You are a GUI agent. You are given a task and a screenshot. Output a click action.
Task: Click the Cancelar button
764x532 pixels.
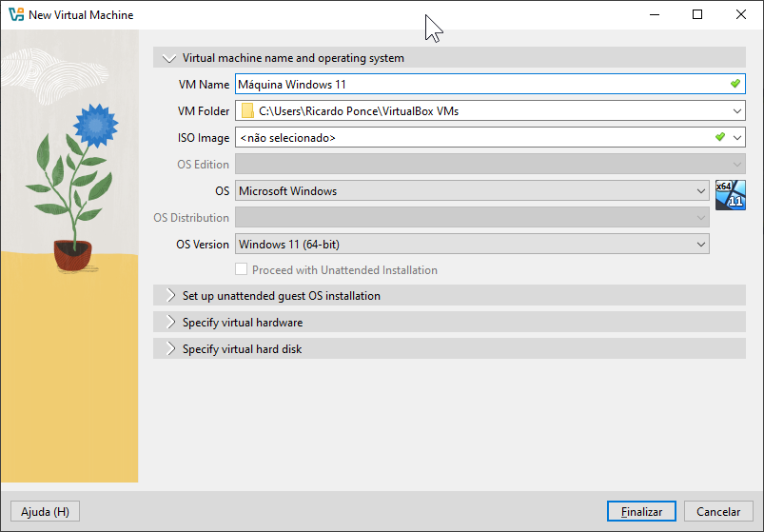click(718, 511)
